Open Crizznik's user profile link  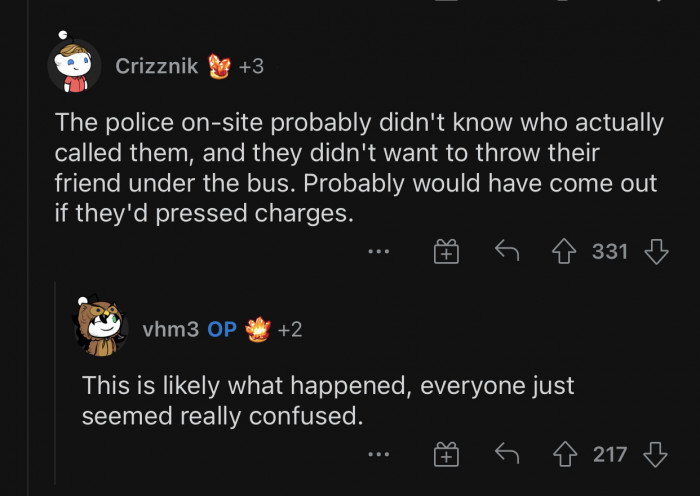156,67
